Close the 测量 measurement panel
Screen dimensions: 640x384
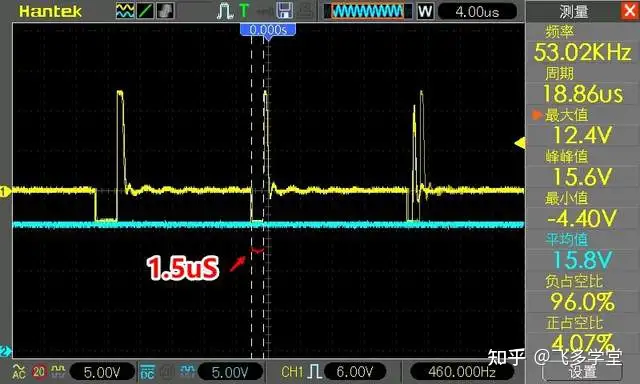(630, 11)
